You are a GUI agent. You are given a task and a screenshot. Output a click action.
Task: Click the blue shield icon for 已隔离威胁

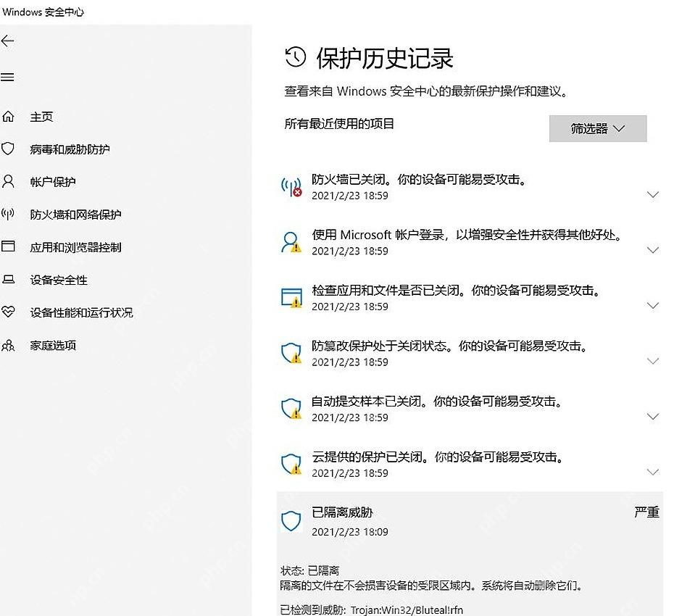click(x=291, y=521)
